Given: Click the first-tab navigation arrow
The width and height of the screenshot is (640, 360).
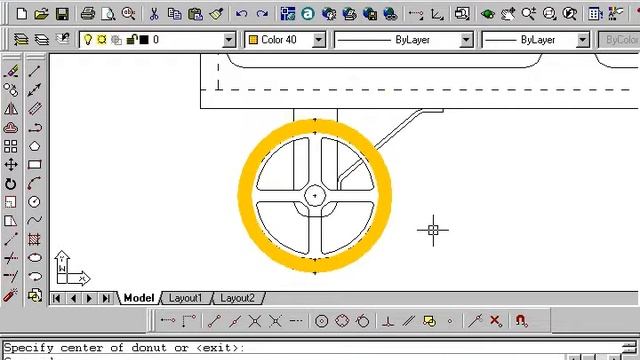Looking at the screenshot, I should click(57, 298).
